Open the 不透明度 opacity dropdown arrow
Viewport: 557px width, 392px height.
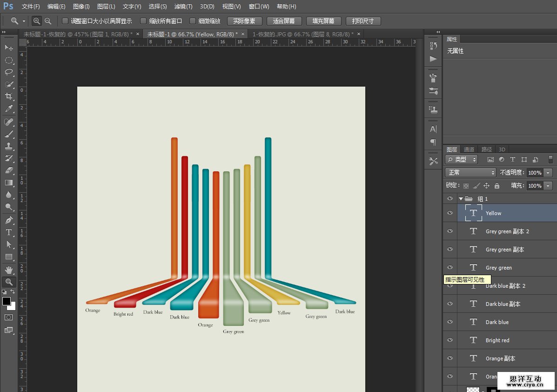tap(548, 173)
